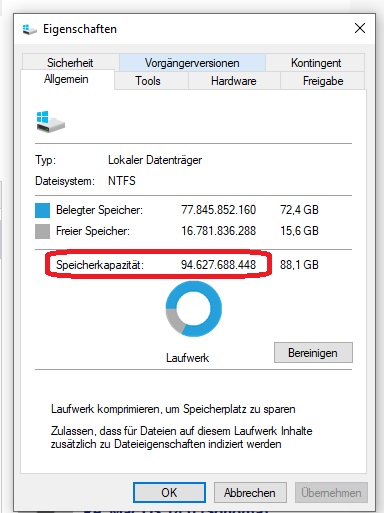Switch to the Tools tab
This screenshot has height=513, width=384.
tap(148, 81)
